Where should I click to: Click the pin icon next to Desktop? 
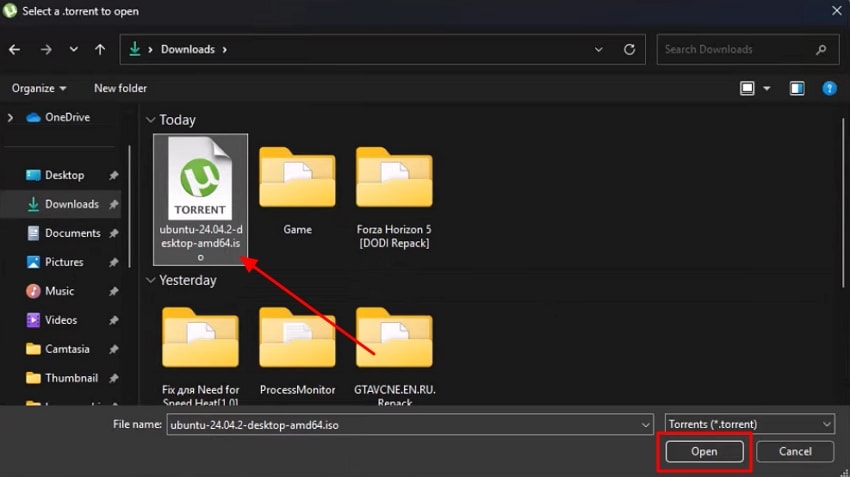click(x=113, y=176)
